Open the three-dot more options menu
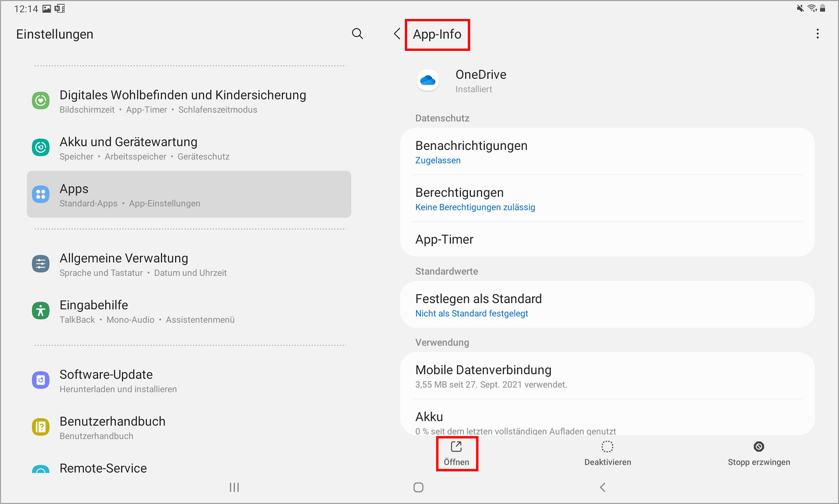Screen dimensions: 839x504 pyautogui.click(x=818, y=34)
